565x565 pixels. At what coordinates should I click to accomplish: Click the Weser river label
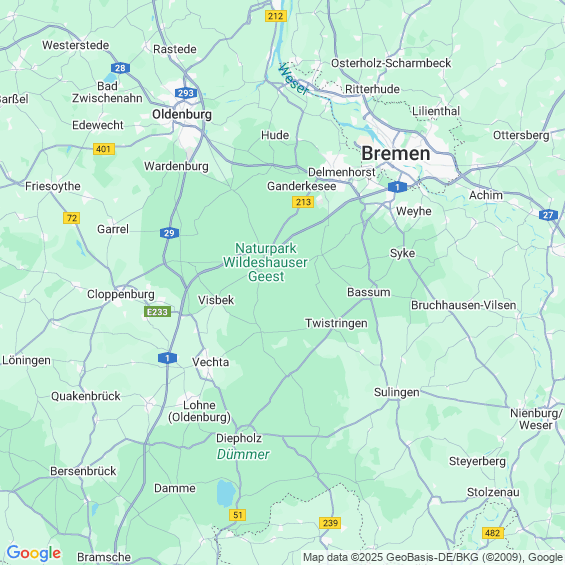tap(294, 79)
